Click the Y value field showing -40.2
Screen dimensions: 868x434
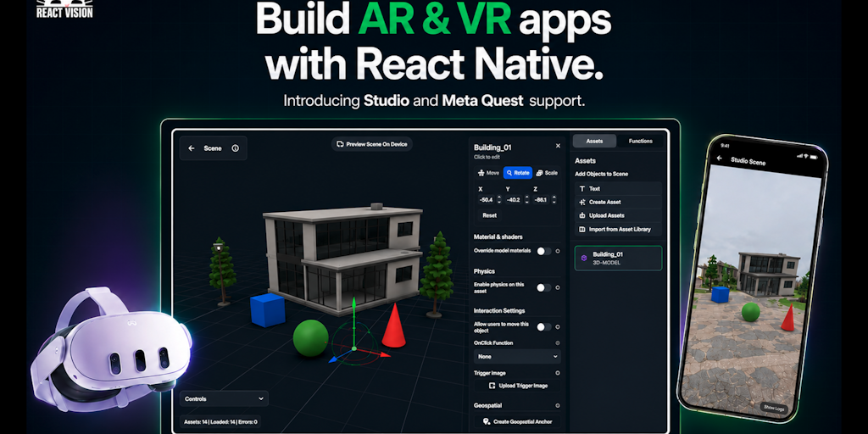[515, 200]
